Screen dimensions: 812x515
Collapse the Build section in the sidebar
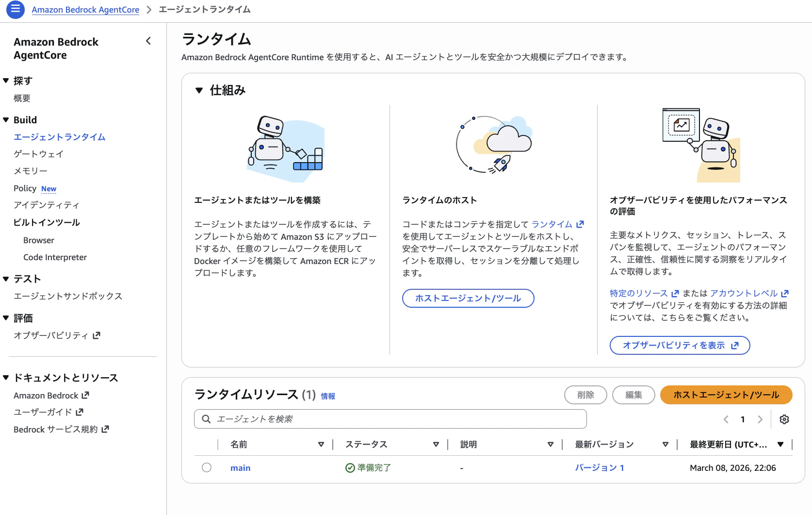[x=5, y=119]
